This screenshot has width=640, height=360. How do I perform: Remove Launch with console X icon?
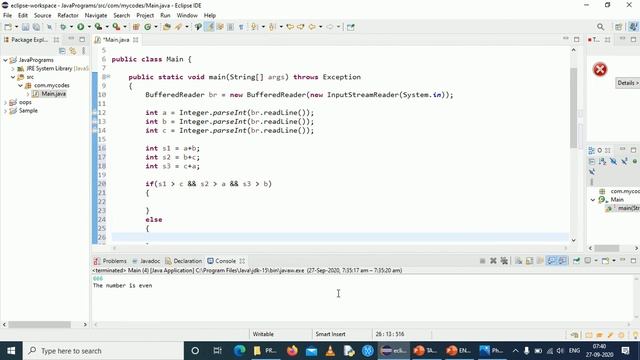pyautogui.click(x=493, y=261)
